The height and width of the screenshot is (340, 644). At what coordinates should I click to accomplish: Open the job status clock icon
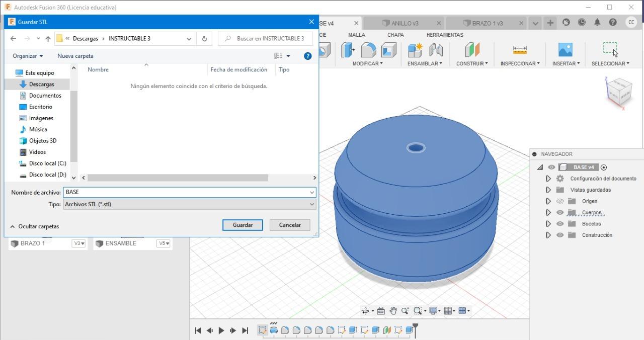pyautogui.click(x=582, y=23)
